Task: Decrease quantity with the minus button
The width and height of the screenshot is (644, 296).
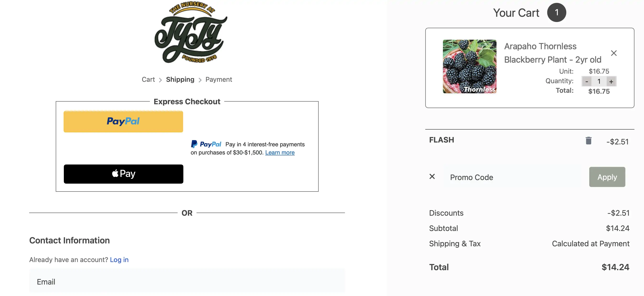Action: click(586, 82)
